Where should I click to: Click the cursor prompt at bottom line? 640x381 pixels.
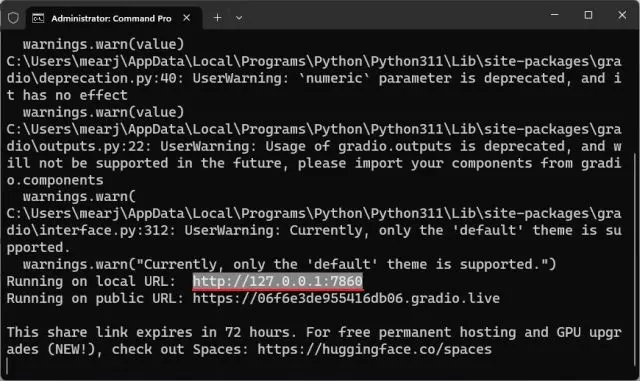7,366
